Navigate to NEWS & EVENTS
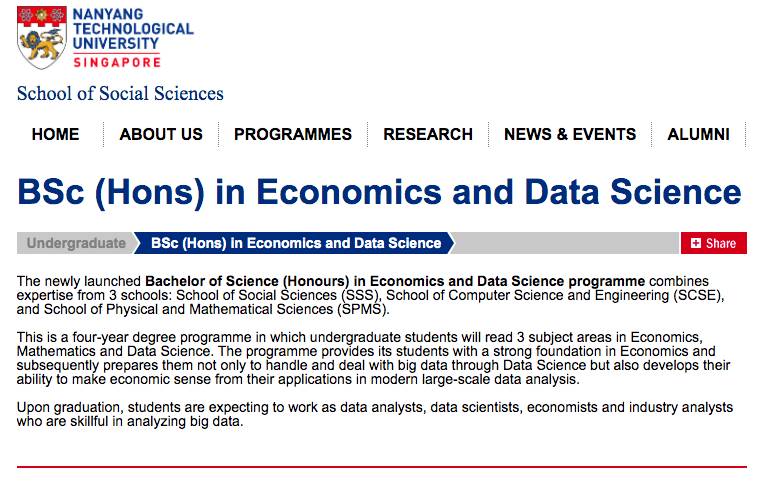Image resolution: width=759 pixels, height=481 pixels. click(570, 134)
